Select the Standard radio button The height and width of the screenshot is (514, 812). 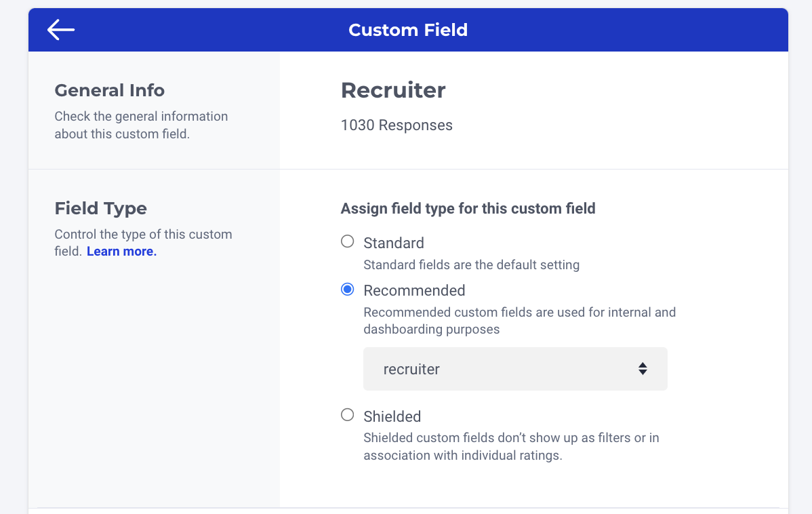(x=347, y=241)
